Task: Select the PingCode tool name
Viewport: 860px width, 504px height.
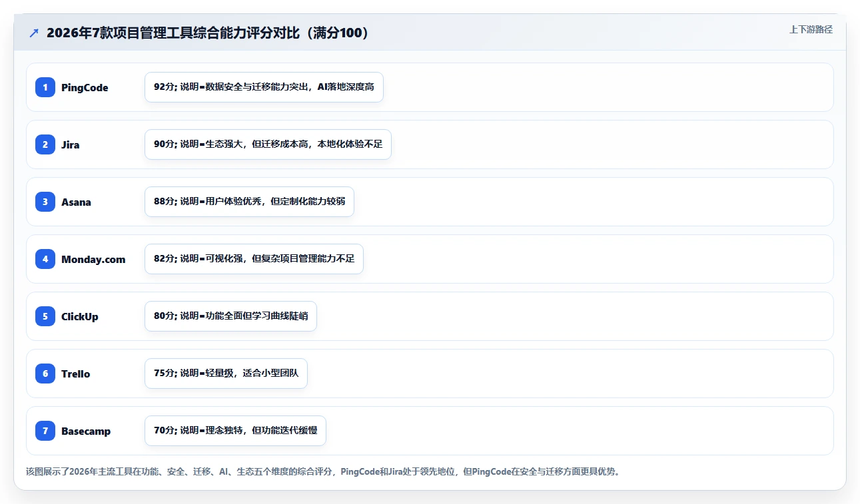Action: click(85, 88)
